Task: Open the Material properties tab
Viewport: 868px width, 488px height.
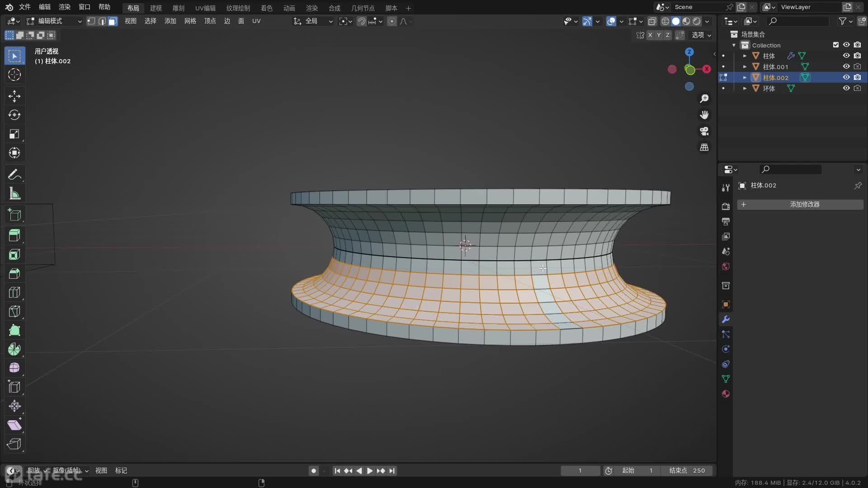Action: pos(726,394)
